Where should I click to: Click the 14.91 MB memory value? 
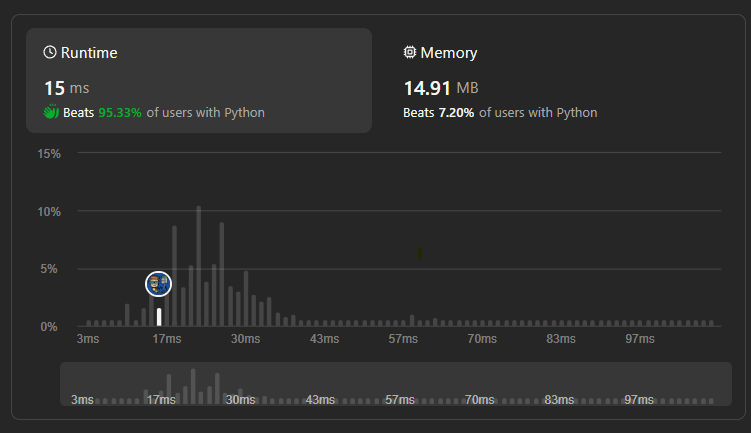click(x=434, y=88)
